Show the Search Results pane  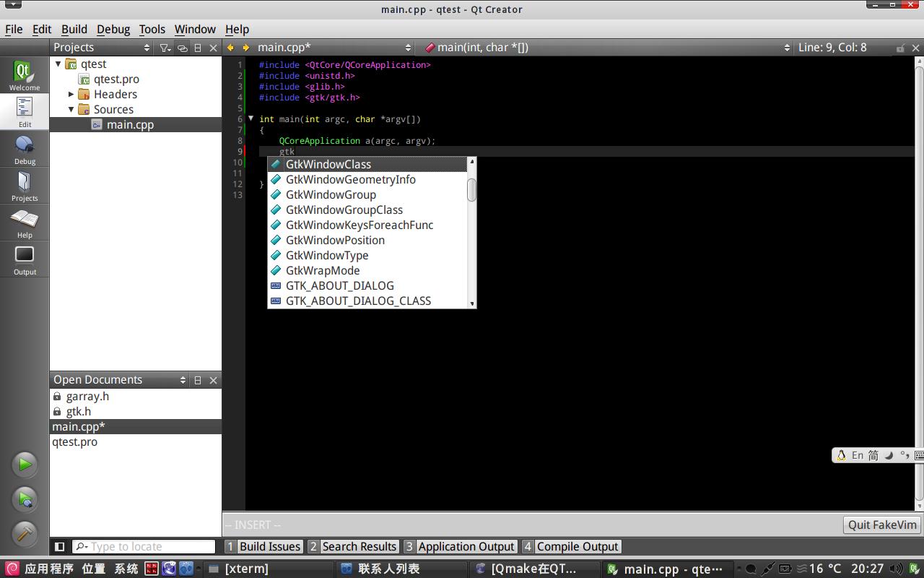[352, 547]
